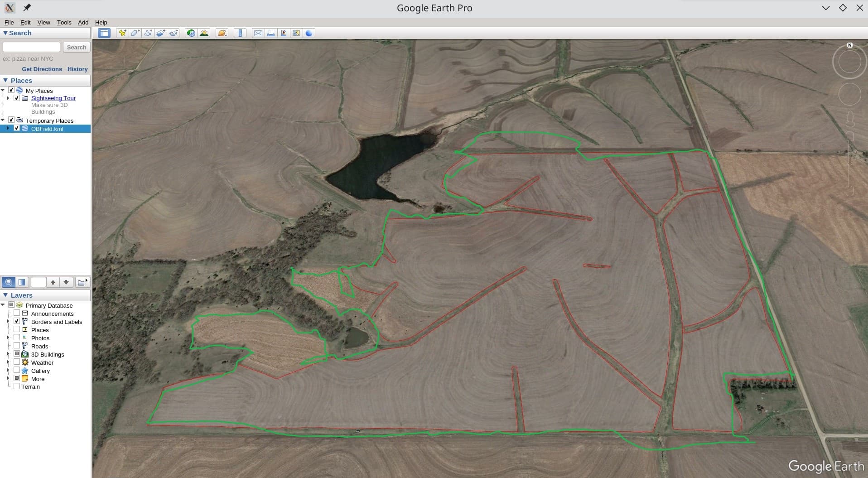Click inside the search text field
868x478 pixels.
point(31,47)
